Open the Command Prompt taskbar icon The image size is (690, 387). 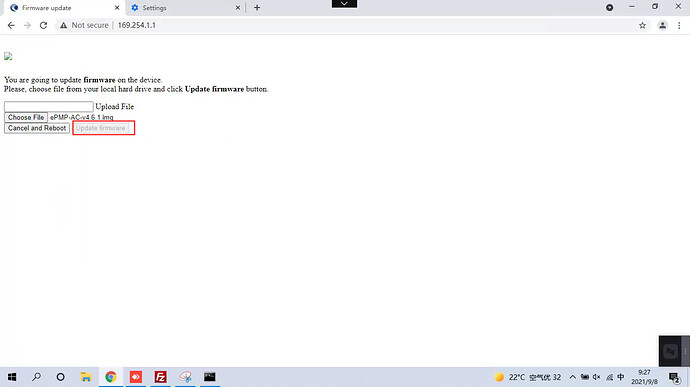click(x=209, y=376)
